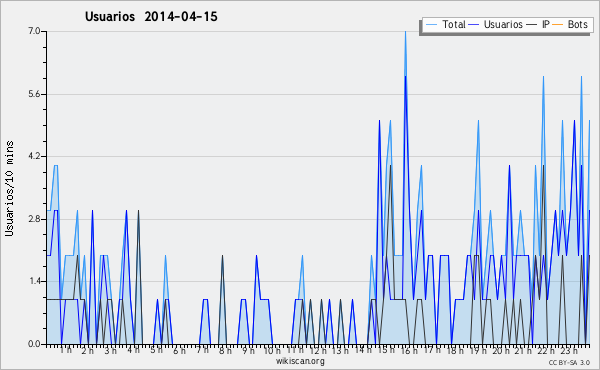
Task: Click the '18 h' x-axis label
Action: coord(455,351)
